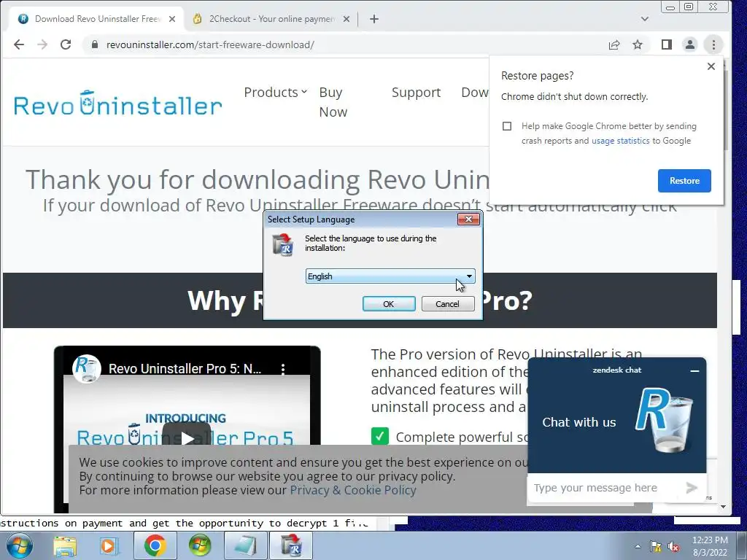Click the Revo Uninstaller logo

coord(117,103)
